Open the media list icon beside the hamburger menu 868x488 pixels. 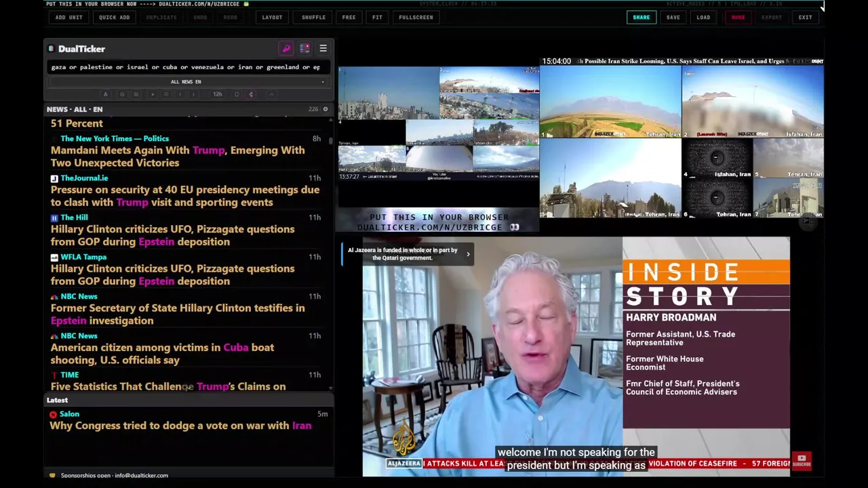pyautogui.click(x=304, y=49)
